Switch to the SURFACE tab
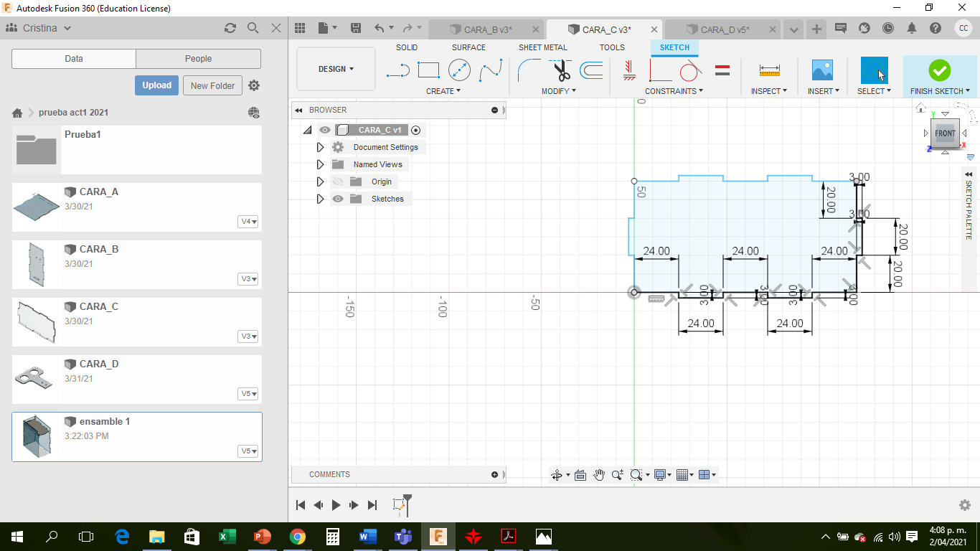 click(468, 47)
